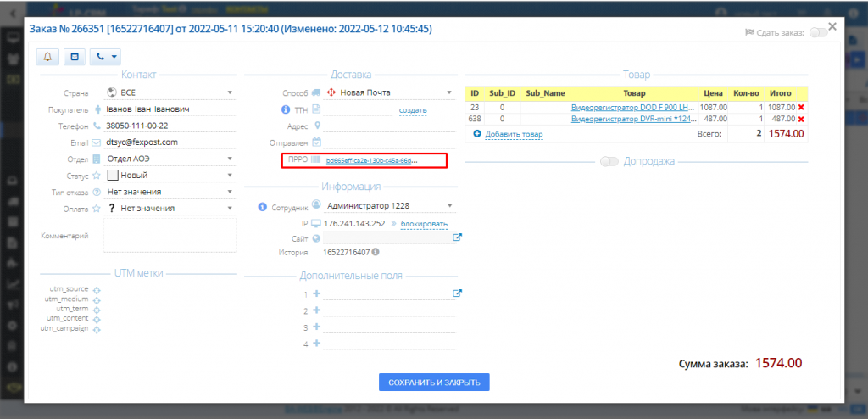The width and height of the screenshot is (868, 419).
Task: Click the Email field dtsyc@fexpost.com
Action: point(170,142)
